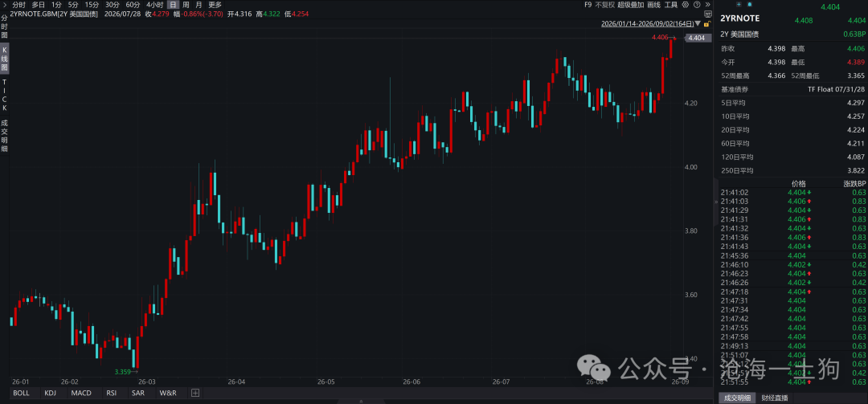Screen dimensions: 868x404
Task: Open the 工具 menu
Action: [671, 5]
